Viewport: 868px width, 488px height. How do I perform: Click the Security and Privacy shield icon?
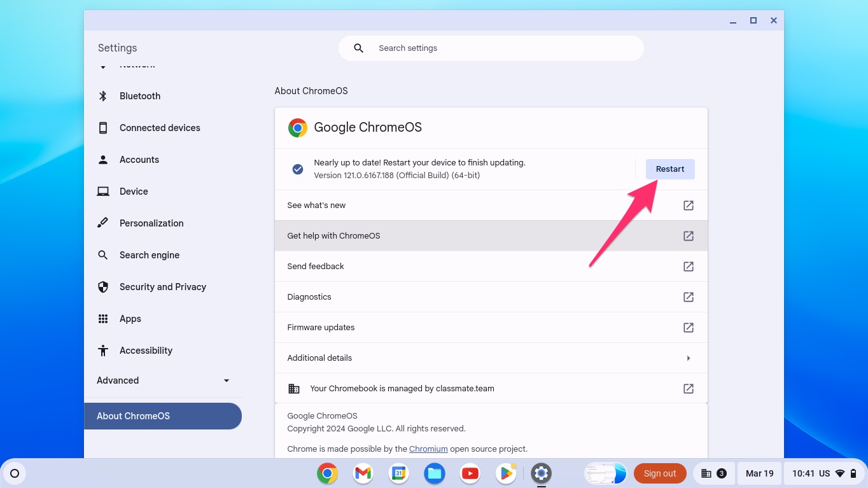click(103, 287)
